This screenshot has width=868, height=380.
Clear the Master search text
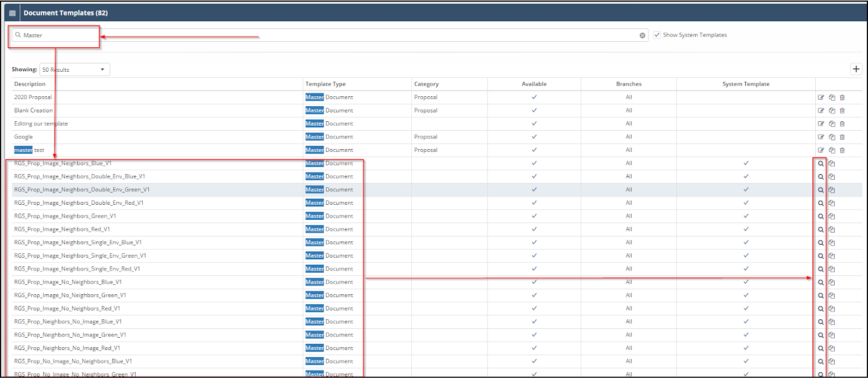643,34
